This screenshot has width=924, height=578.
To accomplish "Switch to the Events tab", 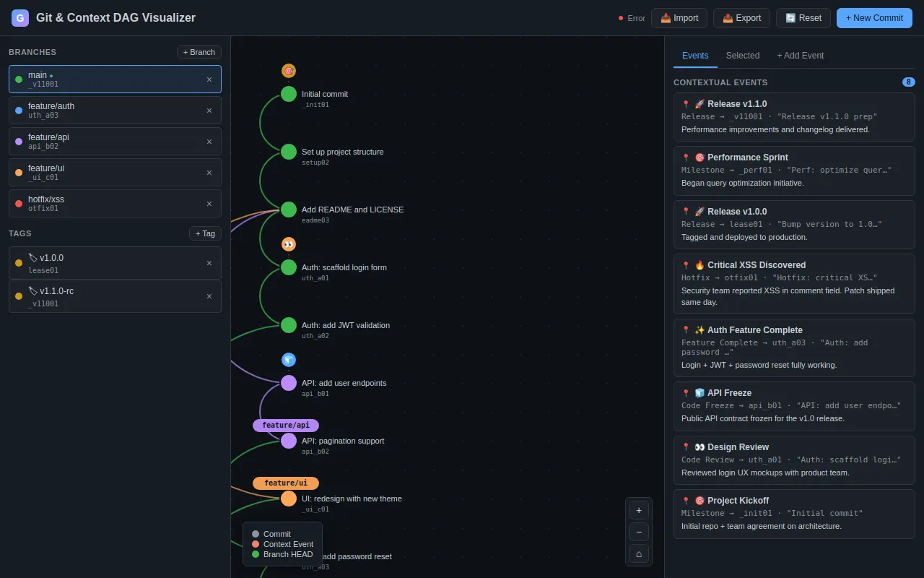I will pos(695,56).
